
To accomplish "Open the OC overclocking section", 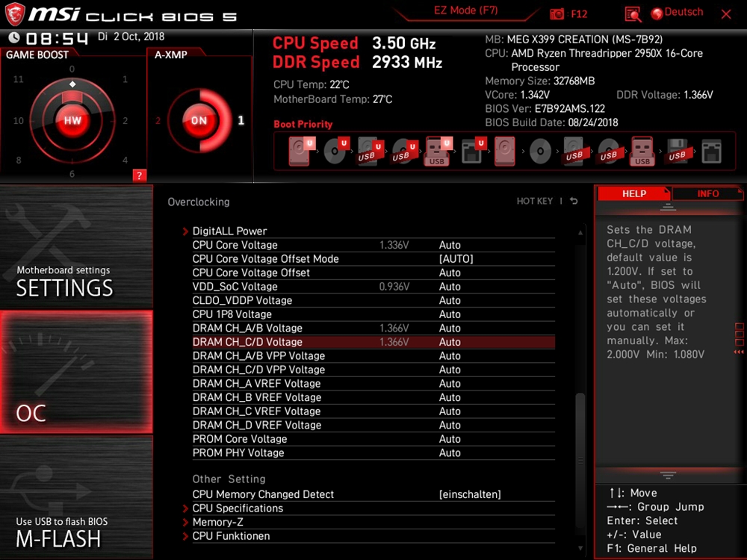I will click(76, 372).
